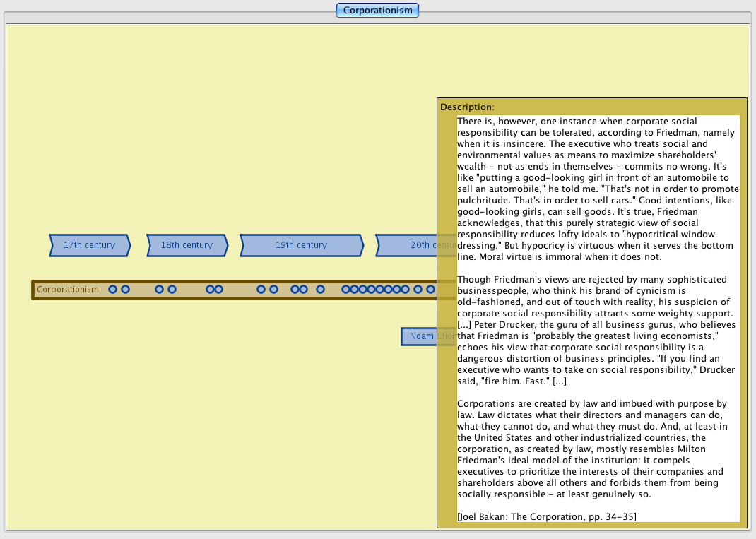The height and width of the screenshot is (539, 756).
Task: Click the fourth event dot on Corporationism timeline
Action: pos(172,290)
